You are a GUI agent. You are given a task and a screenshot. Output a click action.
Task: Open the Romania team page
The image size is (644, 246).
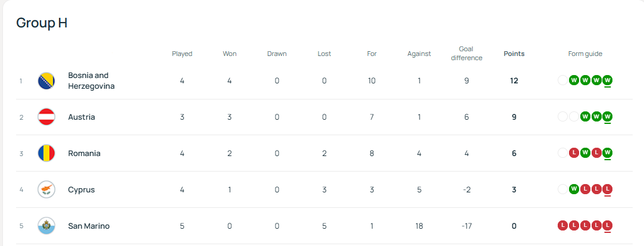pyautogui.click(x=84, y=154)
